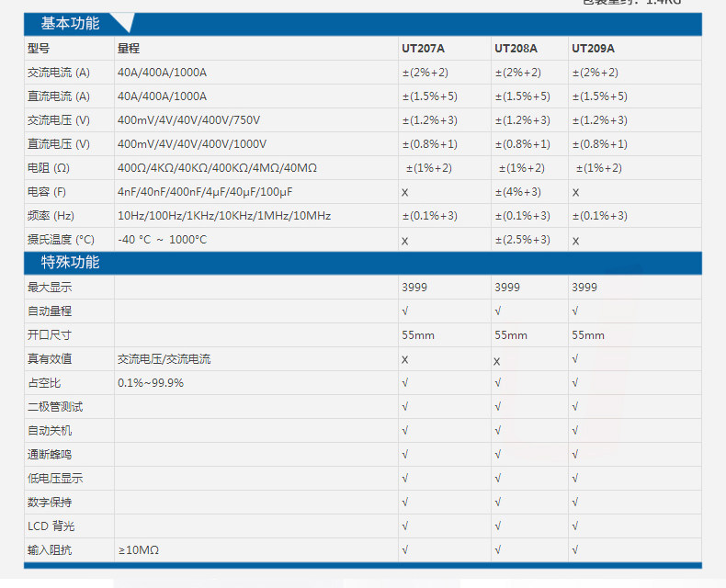Click UT209A checkmark for 真有效值
Image resolution: width=726 pixels, height=588 pixels.
(575, 359)
